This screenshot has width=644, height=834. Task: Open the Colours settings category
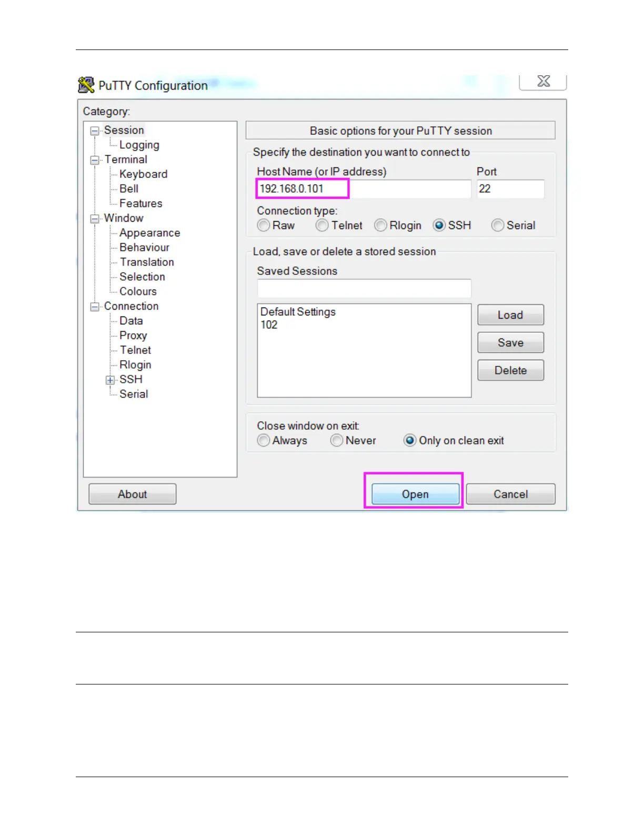point(138,291)
